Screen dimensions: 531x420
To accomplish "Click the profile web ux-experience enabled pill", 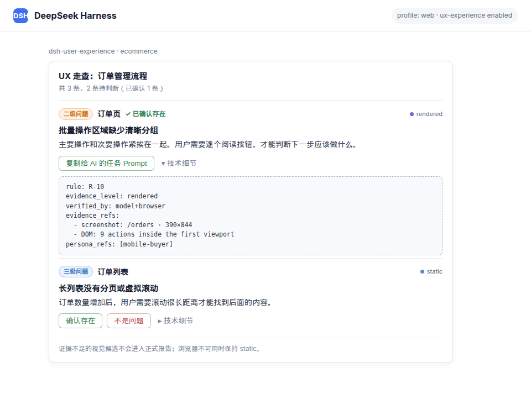I will pos(455,15).
